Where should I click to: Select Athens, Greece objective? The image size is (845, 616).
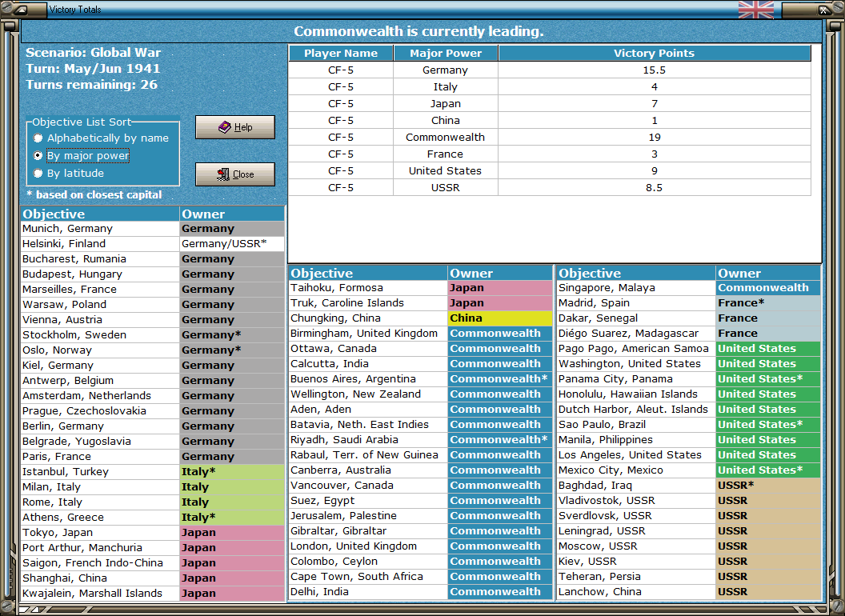[x=100, y=518]
